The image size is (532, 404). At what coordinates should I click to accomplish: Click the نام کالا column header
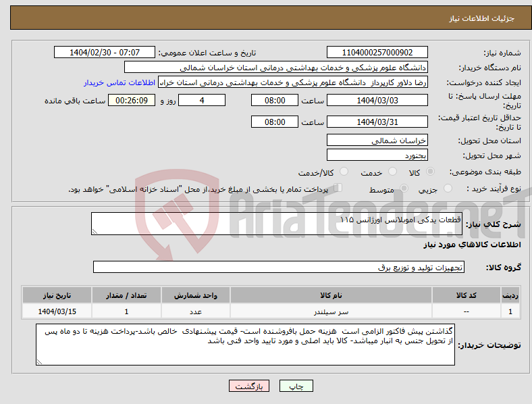tap(331, 295)
